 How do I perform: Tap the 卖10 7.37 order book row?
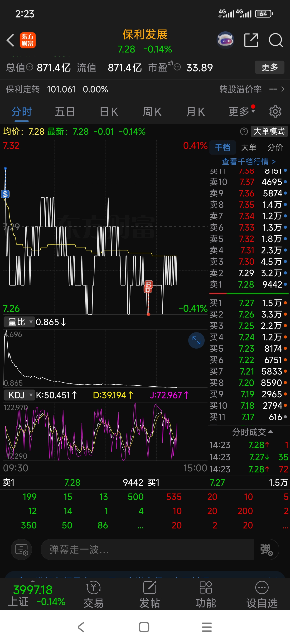(248, 182)
